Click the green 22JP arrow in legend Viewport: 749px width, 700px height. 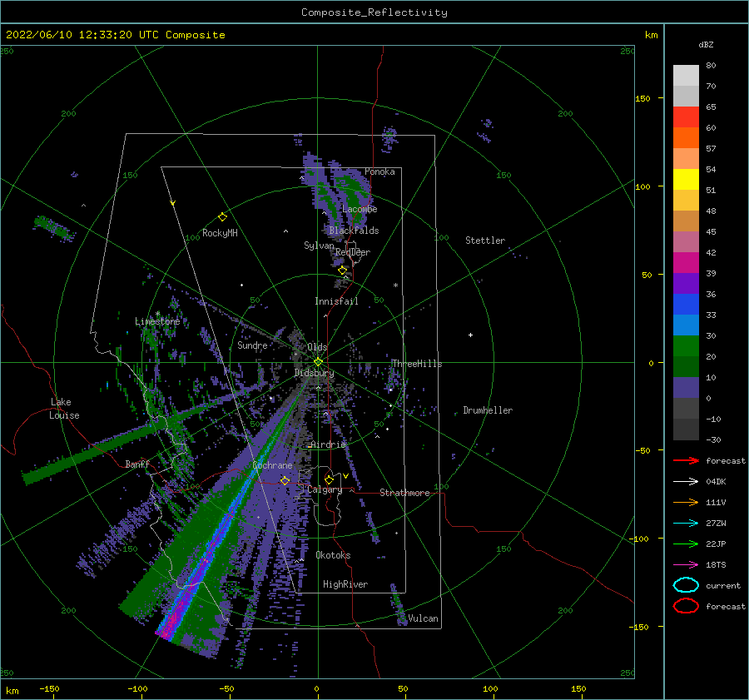tap(686, 544)
